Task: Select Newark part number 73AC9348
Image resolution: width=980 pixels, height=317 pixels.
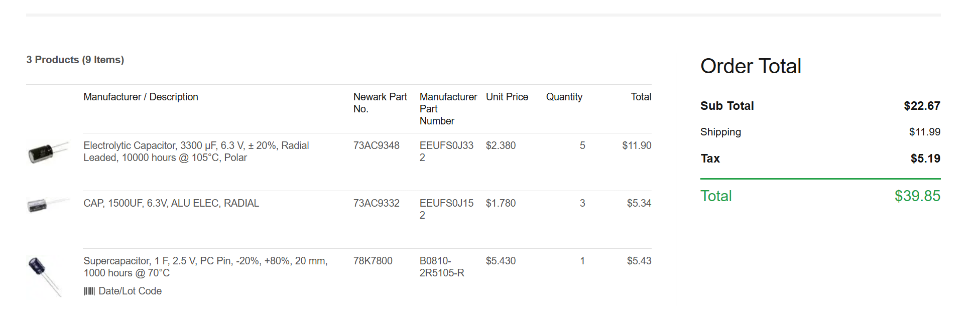Action: pos(377,145)
